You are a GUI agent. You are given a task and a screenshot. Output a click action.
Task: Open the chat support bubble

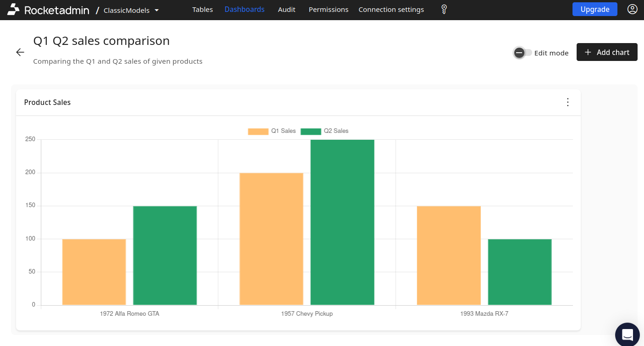(x=627, y=335)
